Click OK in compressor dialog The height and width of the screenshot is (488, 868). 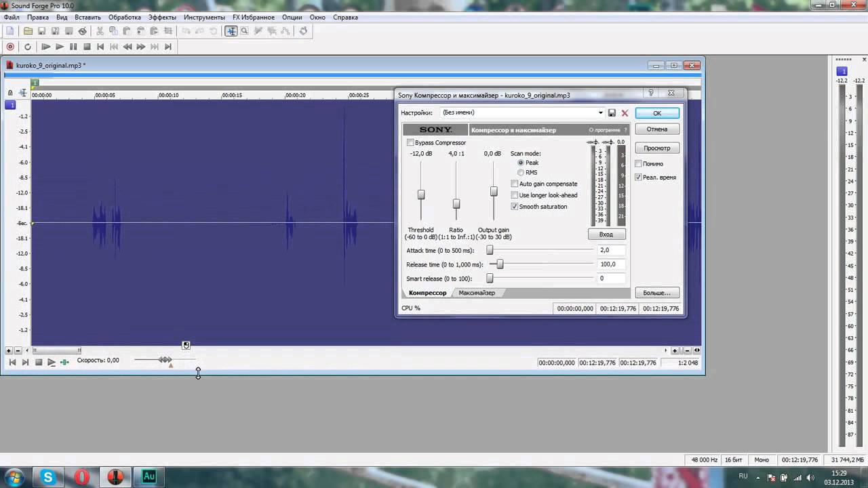[657, 113]
